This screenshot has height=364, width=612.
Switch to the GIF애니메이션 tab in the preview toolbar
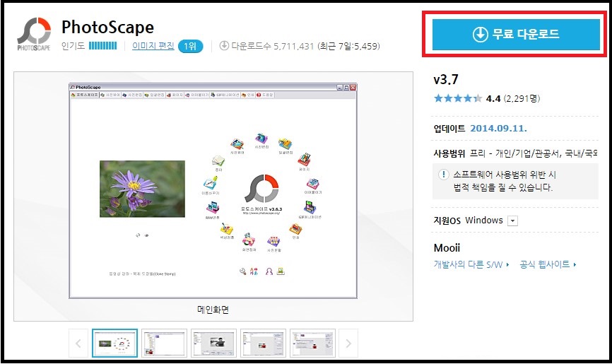pos(225,95)
